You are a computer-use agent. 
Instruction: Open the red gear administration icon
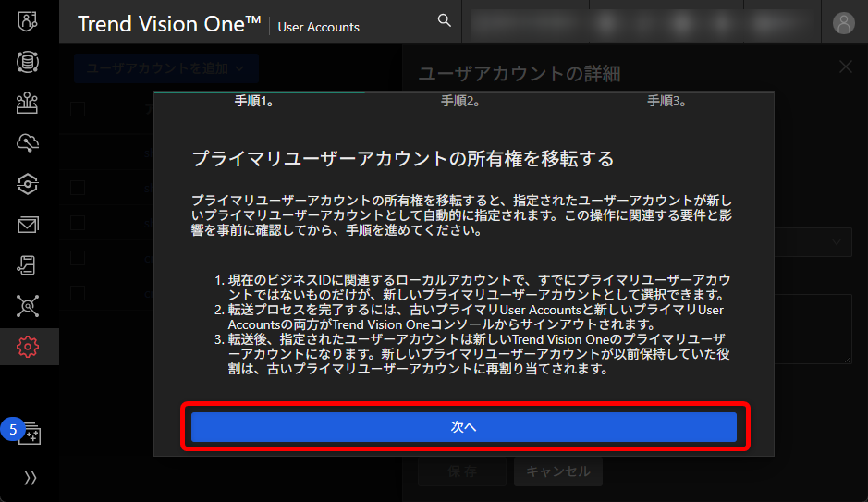click(27, 347)
